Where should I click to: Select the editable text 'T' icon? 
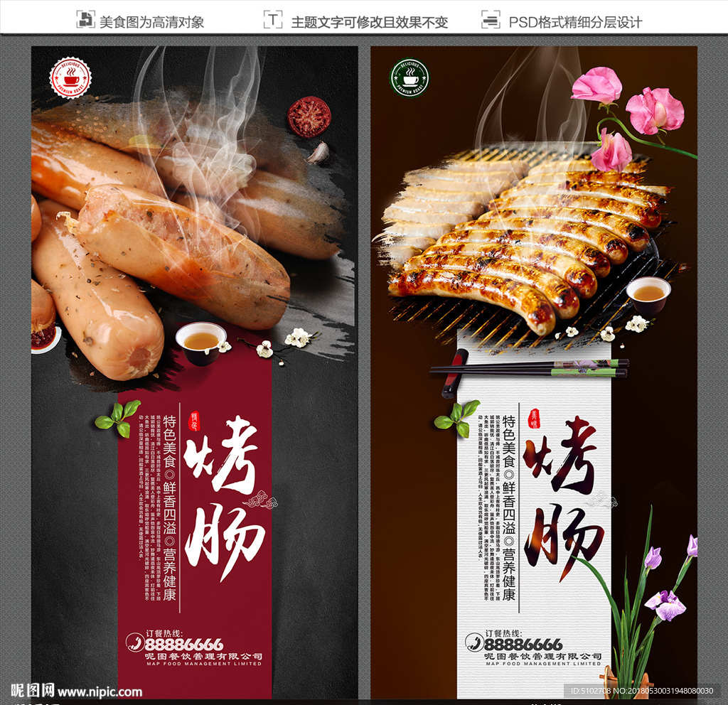click(272, 20)
